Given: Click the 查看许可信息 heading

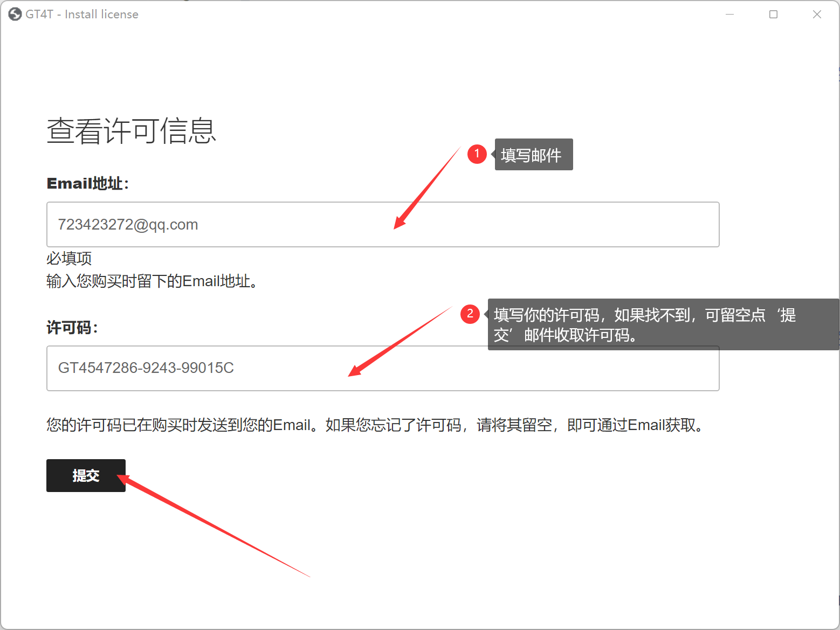Looking at the screenshot, I should click(132, 130).
